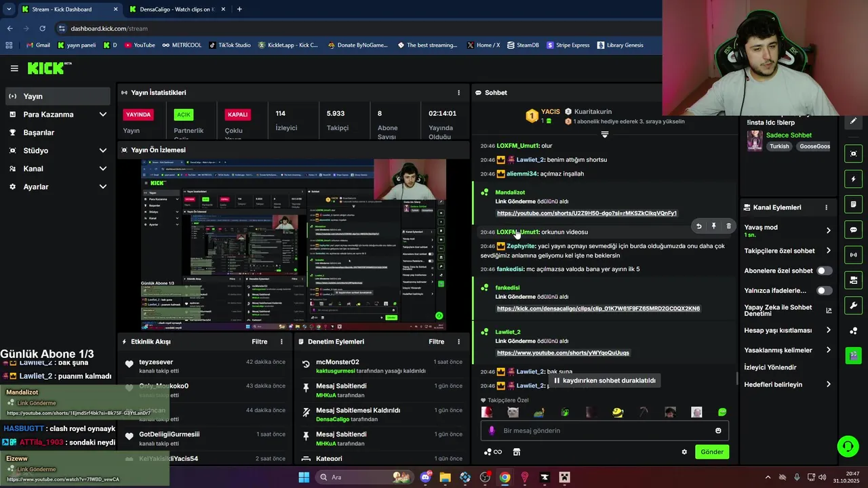This screenshot has height=488, width=868.
Task: Open Yayın İstatistikleri three-dot menu
Action: tap(458, 93)
